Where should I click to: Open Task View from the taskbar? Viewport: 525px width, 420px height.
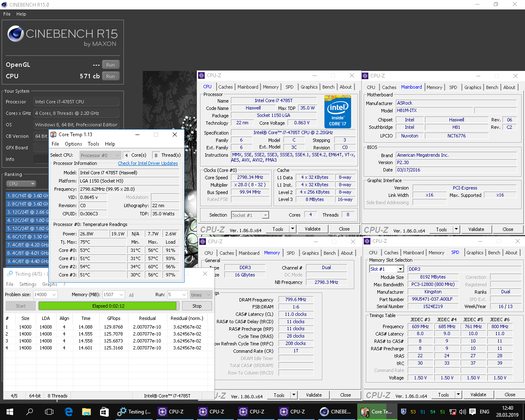tap(49, 411)
